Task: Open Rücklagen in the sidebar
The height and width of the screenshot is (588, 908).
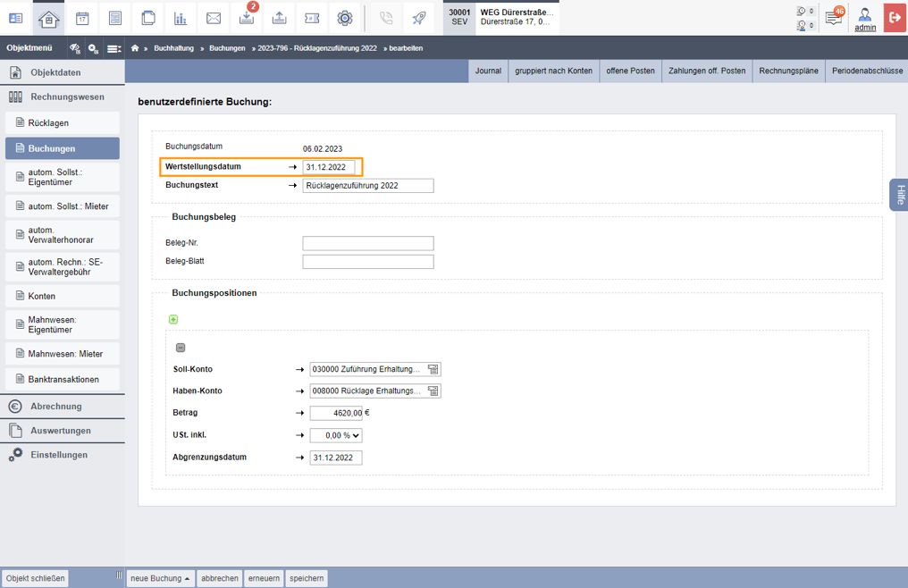Action: (x=63, y=122)
